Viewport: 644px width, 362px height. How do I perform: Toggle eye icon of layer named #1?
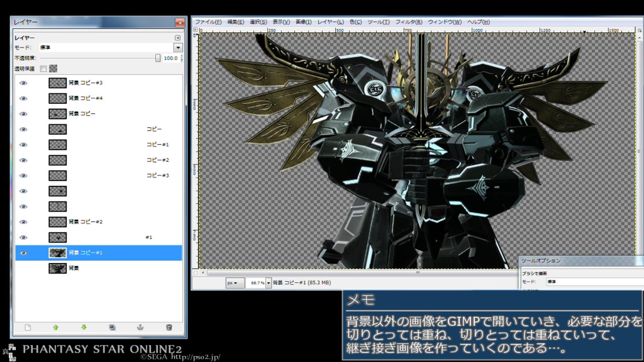click(23, 238)
